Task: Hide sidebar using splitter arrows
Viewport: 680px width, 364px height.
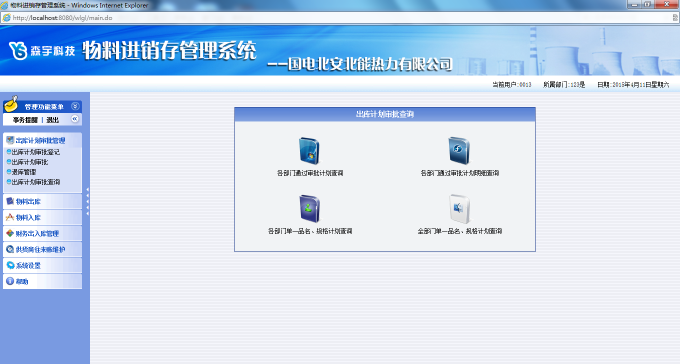Action: pyautogui.click(x=87, y=201)
